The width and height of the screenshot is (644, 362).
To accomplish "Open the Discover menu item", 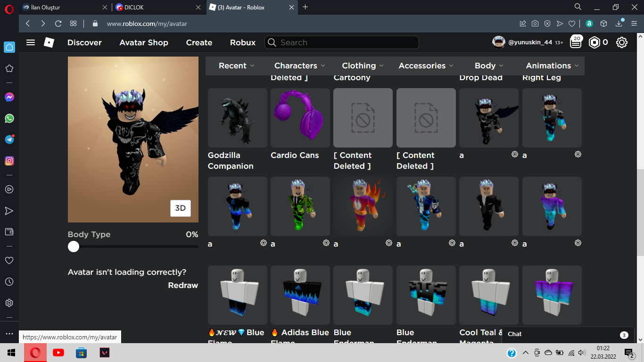I will coord(84,42).
